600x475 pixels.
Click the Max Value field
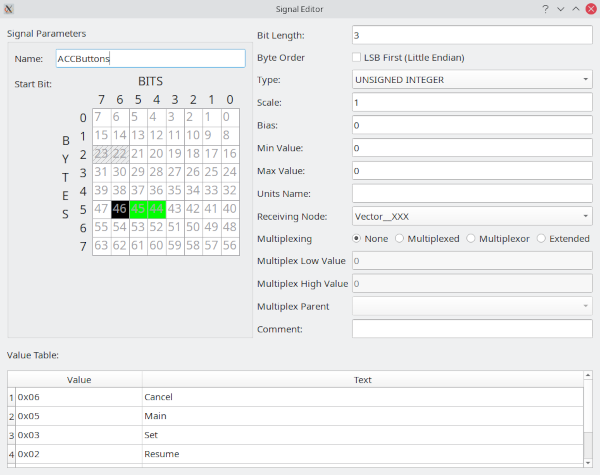[x=472, y=171]
